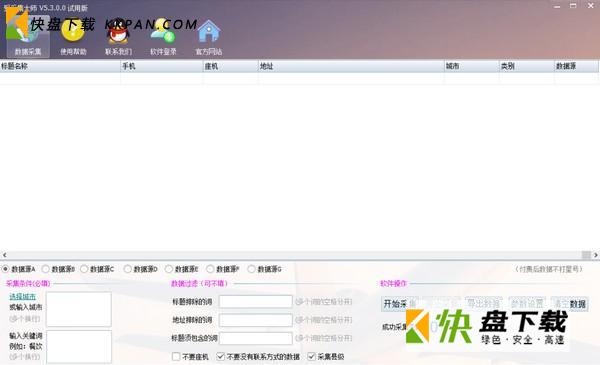Focus the 标题排除的词 input field
This screenshot has height=365, width=600.
point(256,301)
